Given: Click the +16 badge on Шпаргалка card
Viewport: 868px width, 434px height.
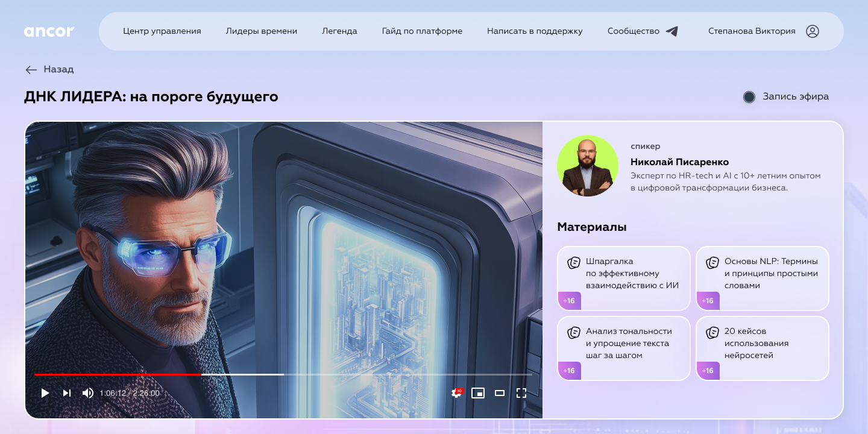Looking at the screenshot, I should [x=570, y=301].
